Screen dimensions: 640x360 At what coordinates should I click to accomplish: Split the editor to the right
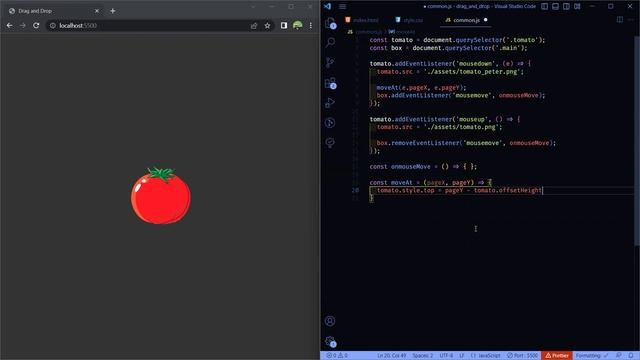[620, 20]
